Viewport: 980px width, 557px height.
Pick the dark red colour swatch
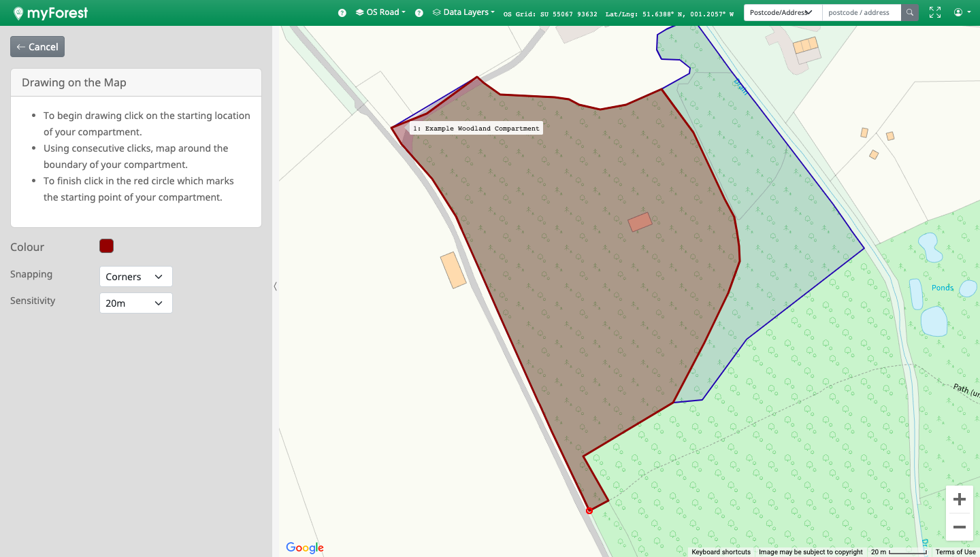(106, 246)
